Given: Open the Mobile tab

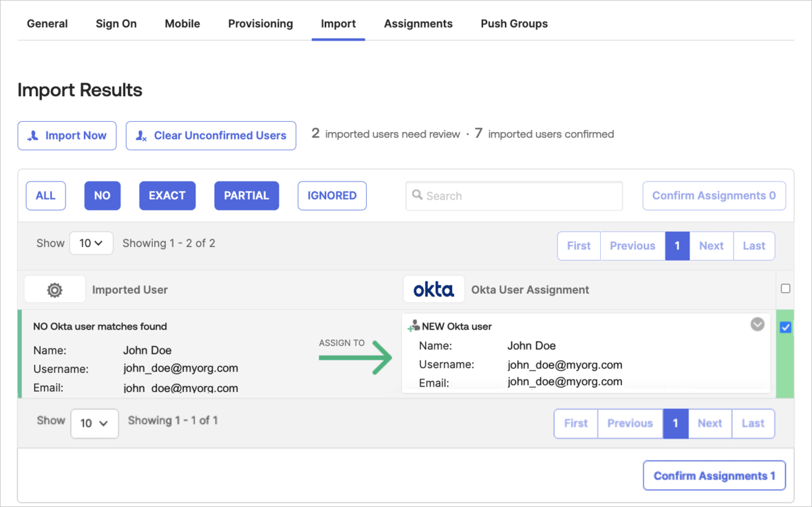Looking at the screenshot, I should [x=183, y=24].
